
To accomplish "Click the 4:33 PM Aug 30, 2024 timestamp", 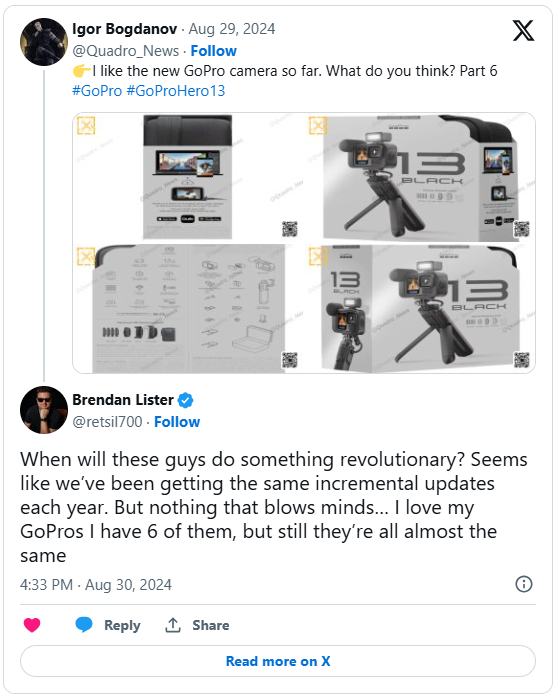I will point(96,584).
